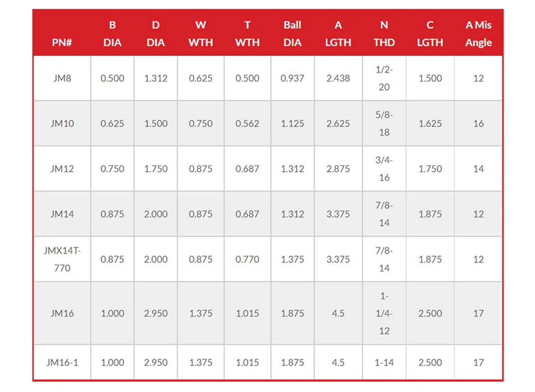Click the JM16-1 part number cell

(x=62, y=362)
